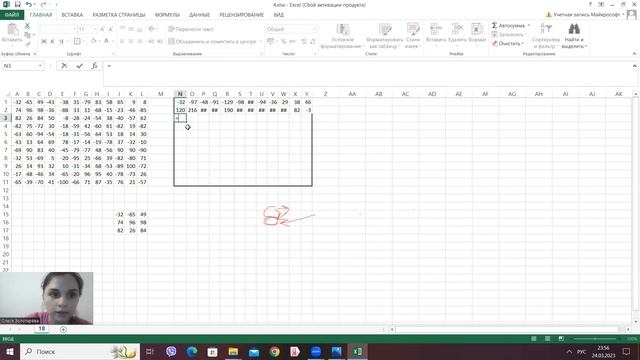Cut the selection with scissors icon

click(x=27, y=25)
